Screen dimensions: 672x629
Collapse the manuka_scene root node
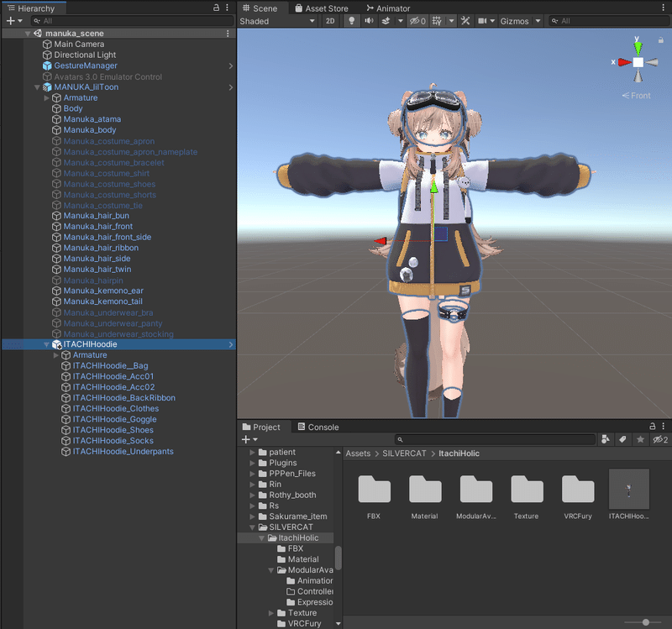(x=28, y=34)
